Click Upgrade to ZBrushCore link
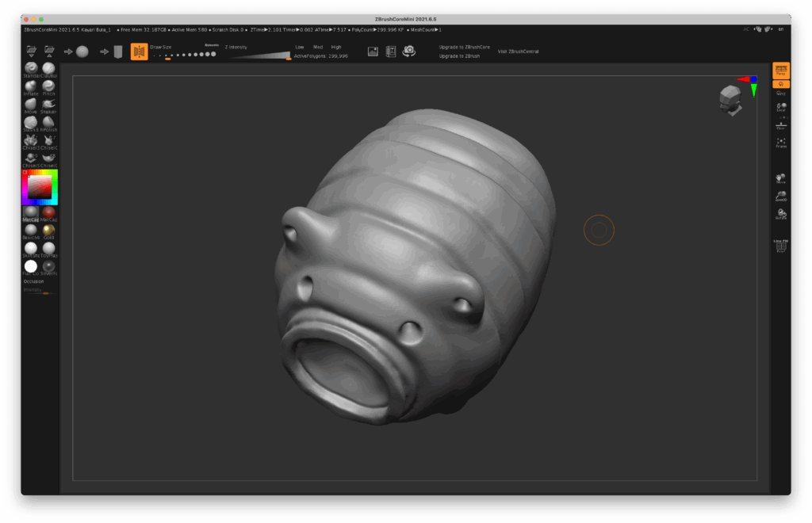Screen dimensions: 812x523 [x=464, y=47]
